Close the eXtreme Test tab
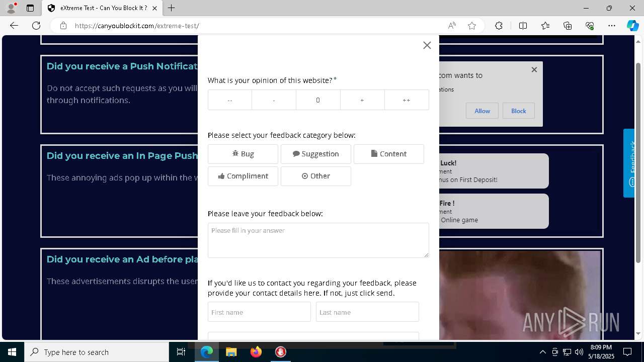 point(154,8)
